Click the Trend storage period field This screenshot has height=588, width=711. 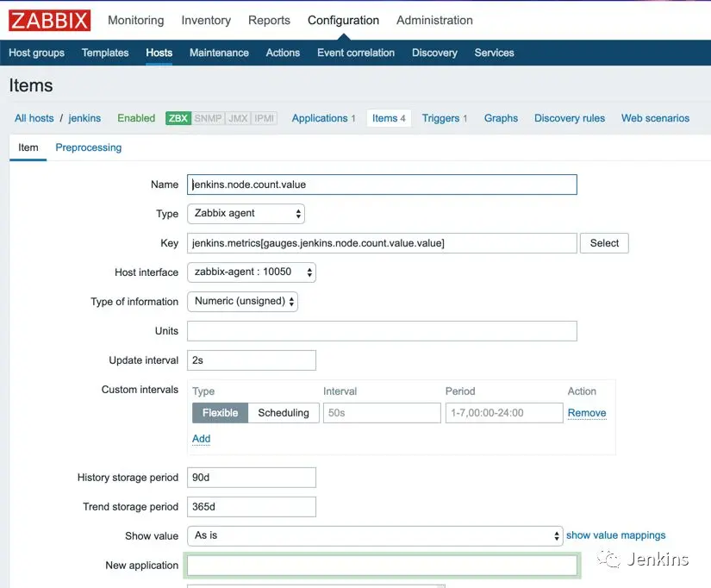[x=251, y=507]
